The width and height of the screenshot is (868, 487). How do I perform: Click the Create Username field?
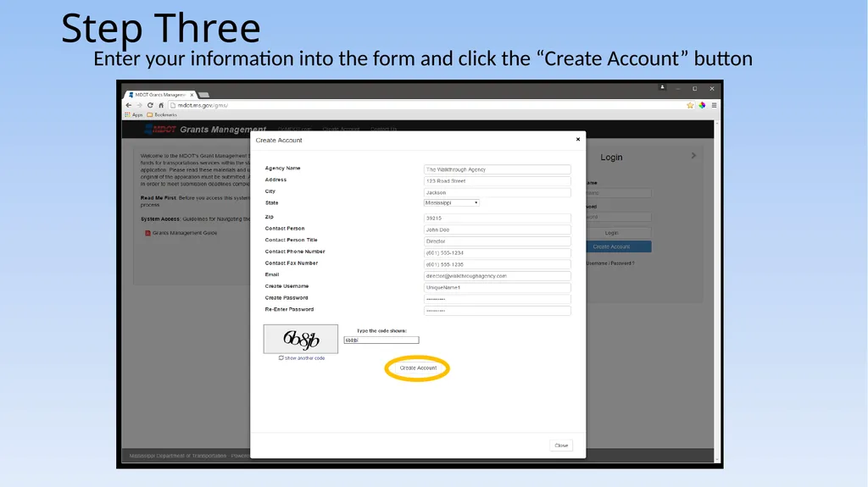[497, 288]
